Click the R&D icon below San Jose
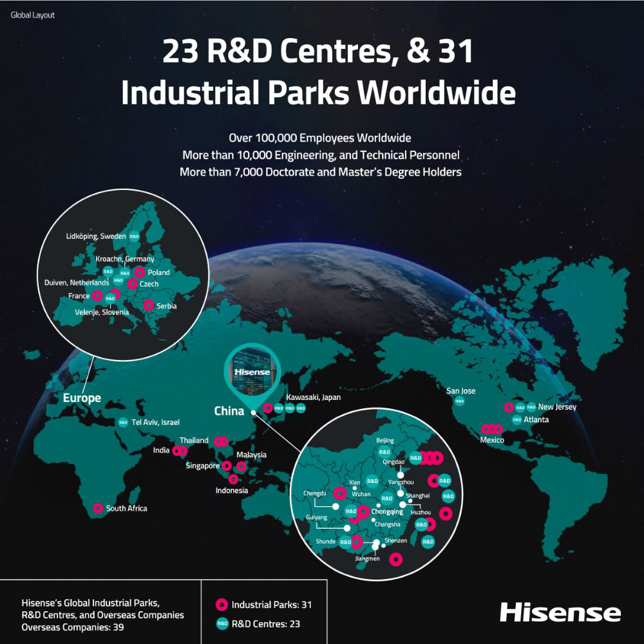This screenshot has width=644, height=644. (460, 401)
